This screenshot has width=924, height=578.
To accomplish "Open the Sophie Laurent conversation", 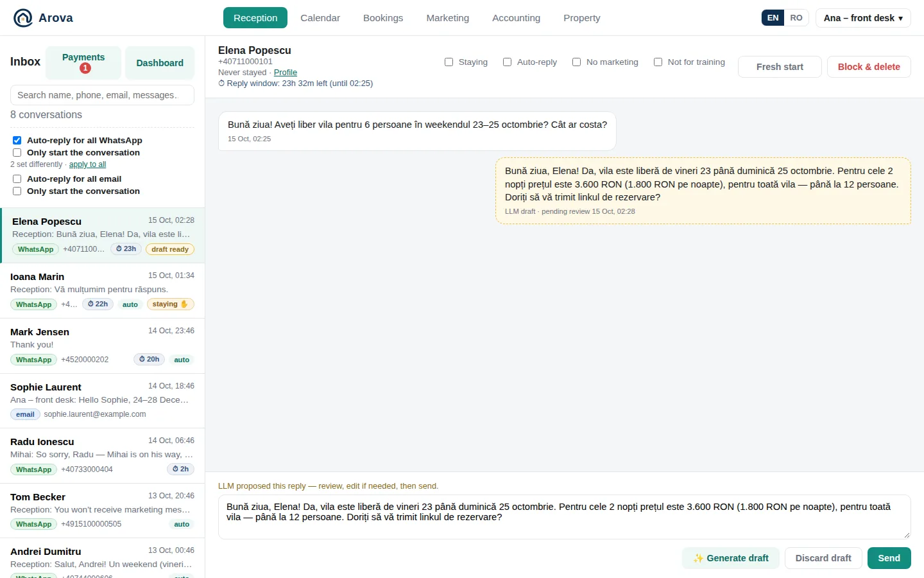I will pyautogui.click(x=103, y=401).
